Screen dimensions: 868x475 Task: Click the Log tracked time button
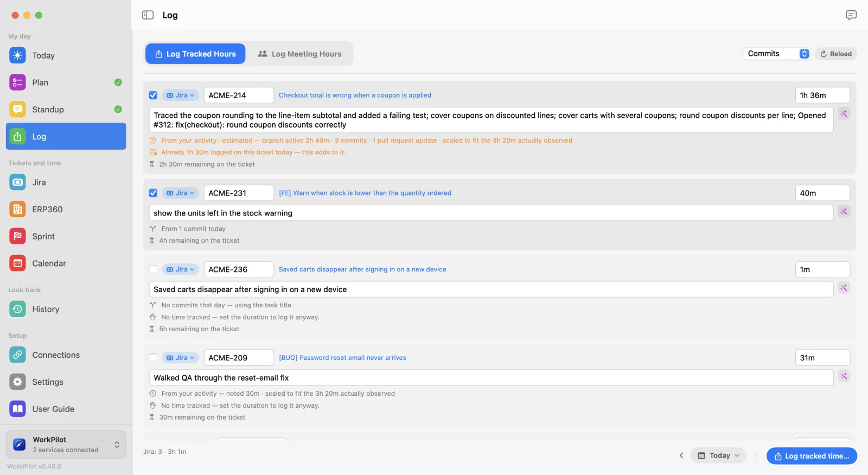[x=812, y=456]
